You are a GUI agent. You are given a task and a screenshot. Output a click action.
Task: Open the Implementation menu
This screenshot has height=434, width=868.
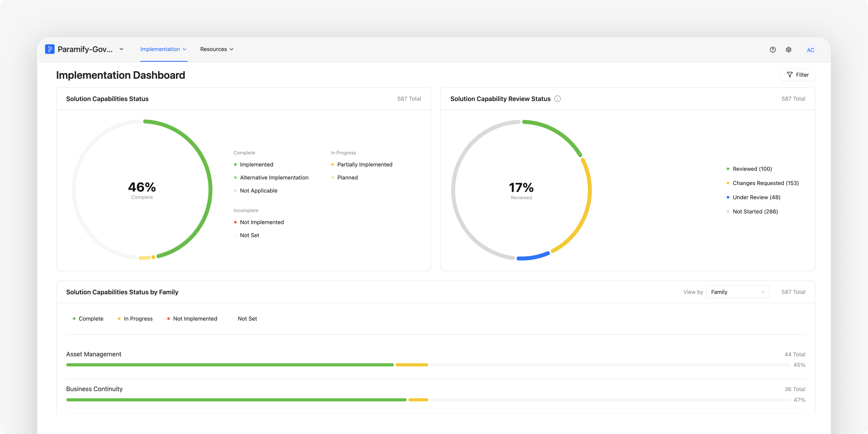click(x=164, y=49)
